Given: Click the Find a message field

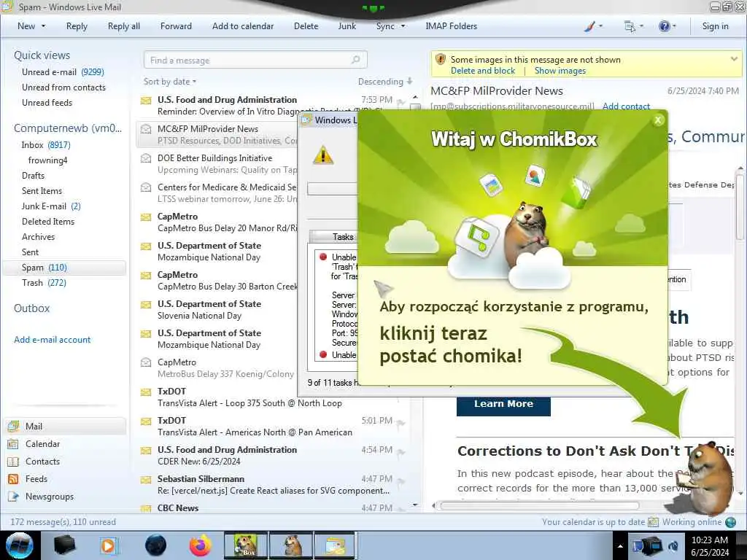Looking at the screenshot, I should coord(255,60).
